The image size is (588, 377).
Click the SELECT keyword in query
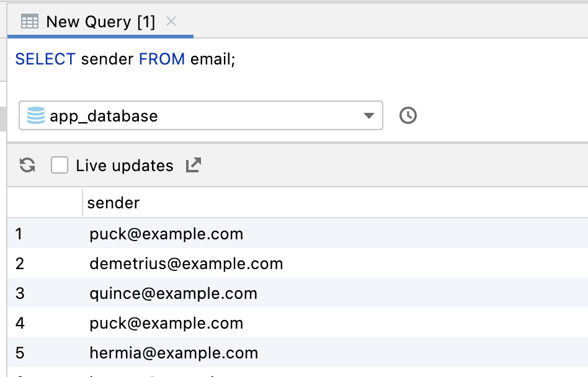point(45,60)
